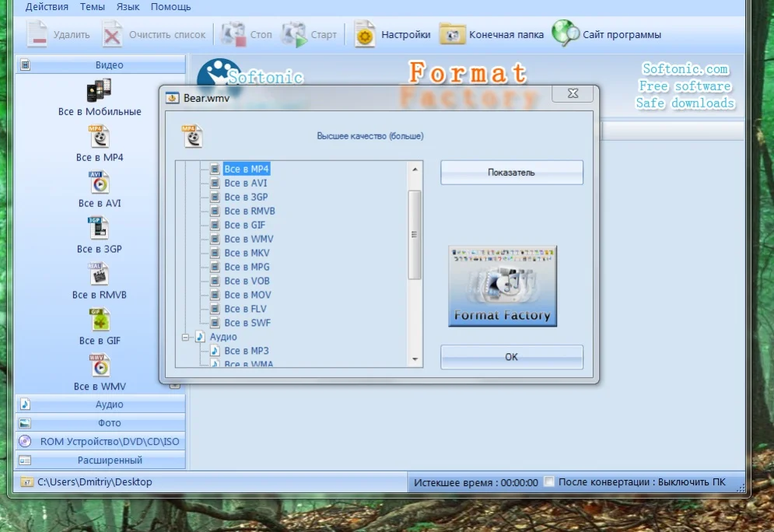Image resolution: width=774 pixels, height=532 pixels.
Task: Click film icon beside Все в MKV
Action: [x=215, y=254]
